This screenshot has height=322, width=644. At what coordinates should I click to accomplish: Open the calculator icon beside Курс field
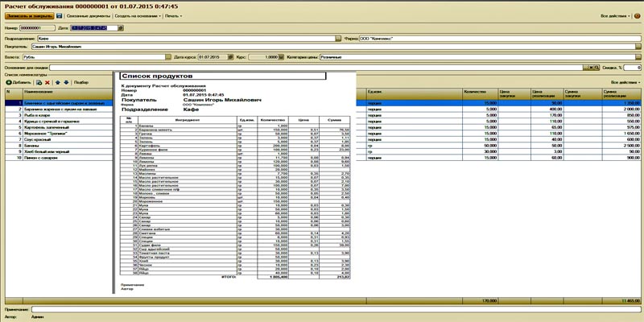pyautogui.click(x=282, y=57)
